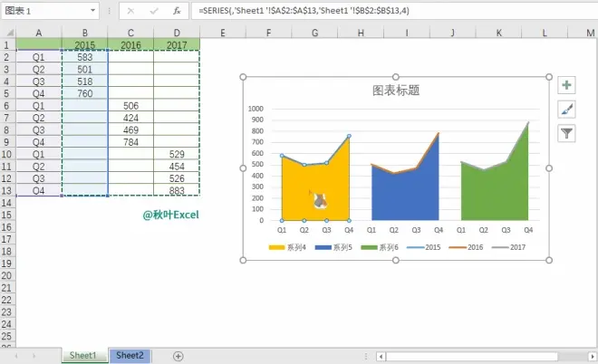Click the formula bar cancel X icon

point(130,11)
